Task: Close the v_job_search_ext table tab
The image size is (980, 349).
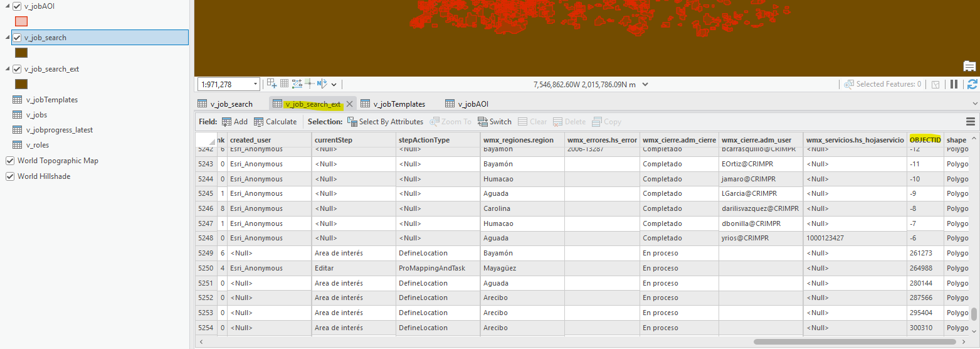Action: click(350, 104)
